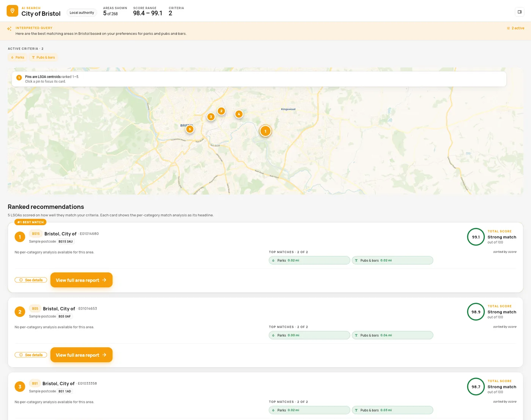The height and width of the screenshot is (420, 531).
Task: Click the 99.1 score ring
Action: [x=476, y=237]
